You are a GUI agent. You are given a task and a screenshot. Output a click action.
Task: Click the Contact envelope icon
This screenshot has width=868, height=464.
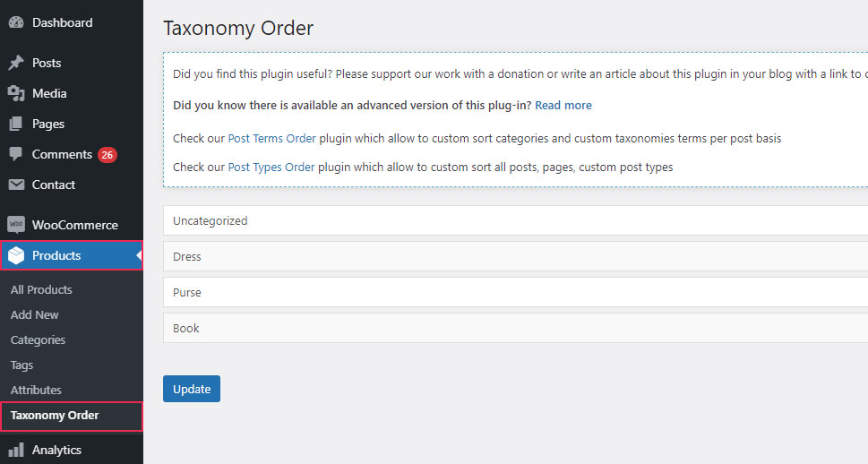[x=16, y=185]
